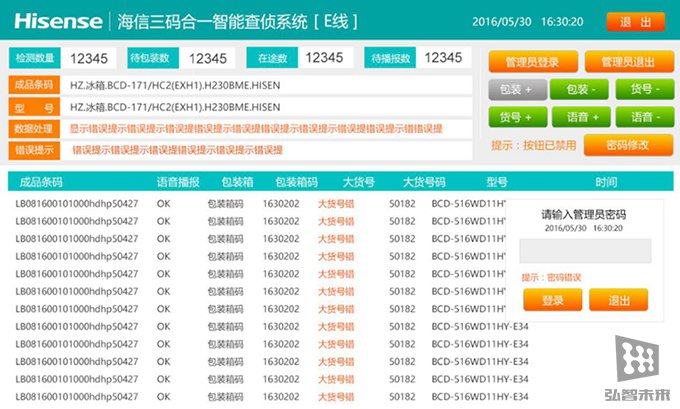Screen dimensions: 680x409
Task: Click the 型号 table column header
Action: point(497,182)
